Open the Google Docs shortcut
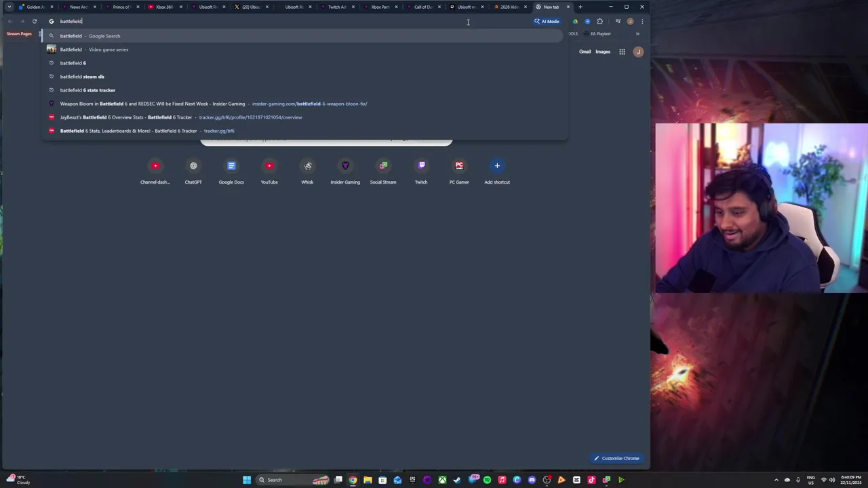Viewport: 868px width, 488px height. click(231, 171)
